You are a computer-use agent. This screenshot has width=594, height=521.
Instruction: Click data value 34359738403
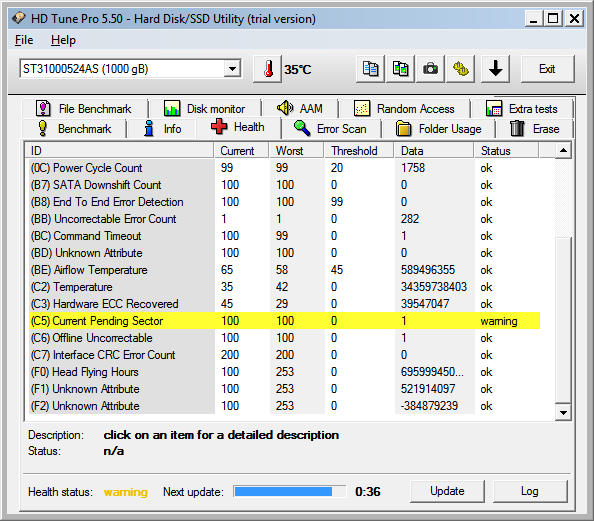434,287
